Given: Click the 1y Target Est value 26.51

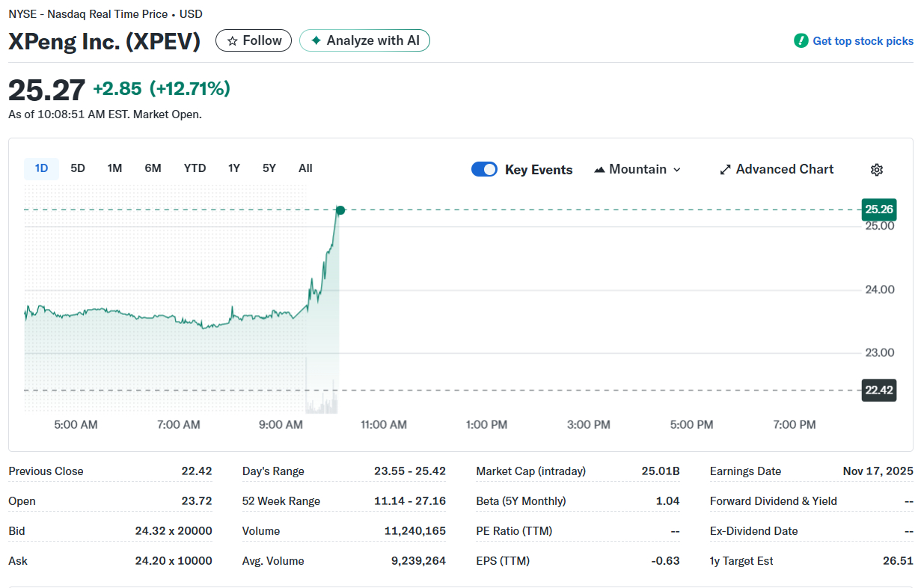Looking at the screenshot, I should (x=898, y=561).
